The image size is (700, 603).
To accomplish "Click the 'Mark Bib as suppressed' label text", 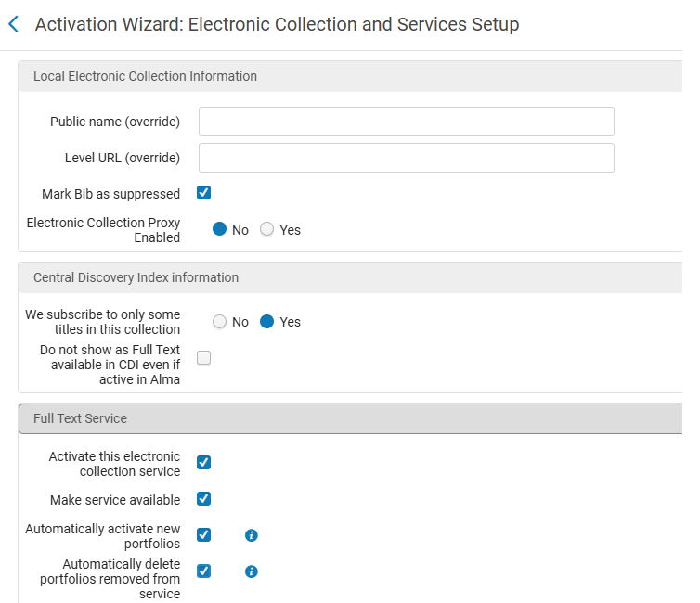I will [110, 194].
